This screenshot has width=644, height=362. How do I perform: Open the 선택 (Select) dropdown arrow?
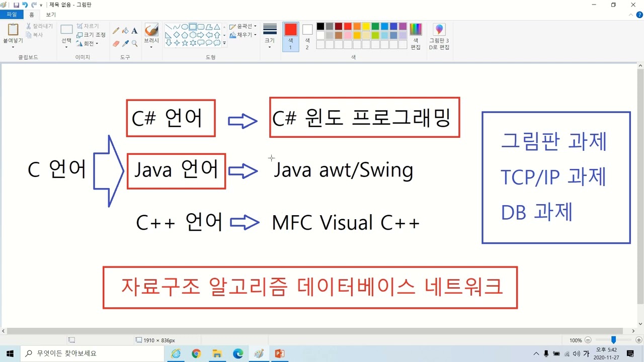coord(66,47)
